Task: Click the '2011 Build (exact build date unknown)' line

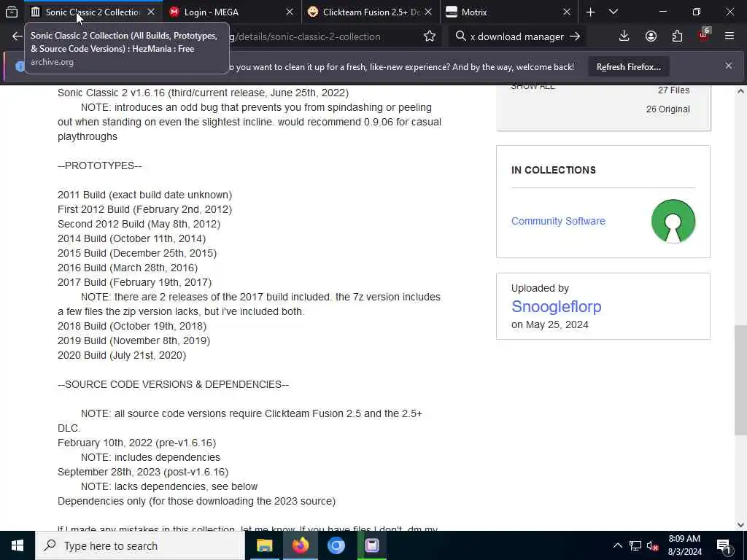Action: coord(145,195)
